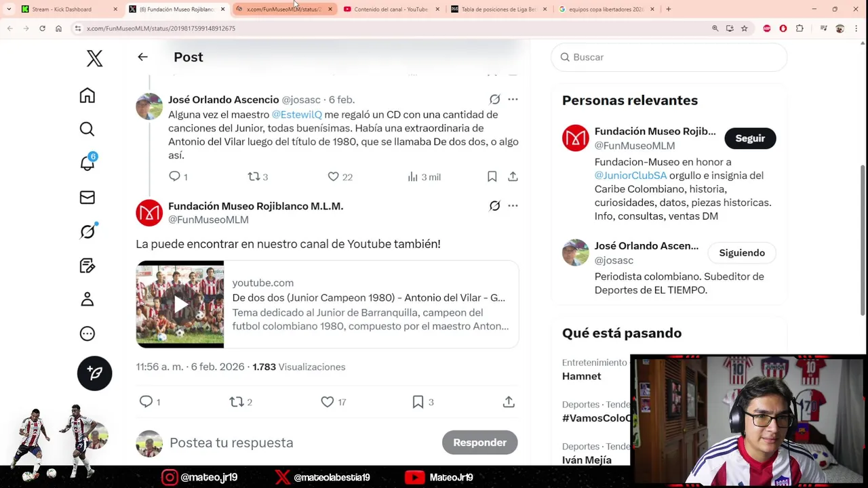Open Profile person icon in sidebar
The width and height of the screenshot is (868, 488).
(x=87, y=300)
